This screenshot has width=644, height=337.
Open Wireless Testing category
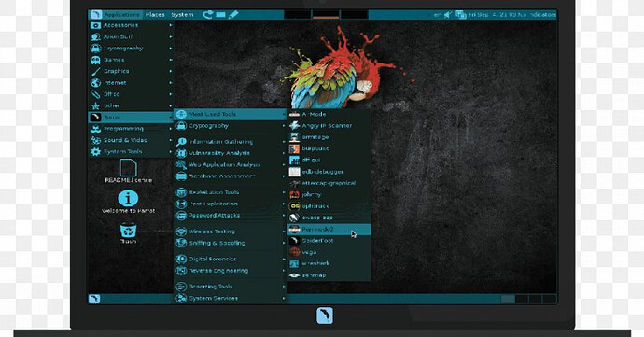coord(230,232)
